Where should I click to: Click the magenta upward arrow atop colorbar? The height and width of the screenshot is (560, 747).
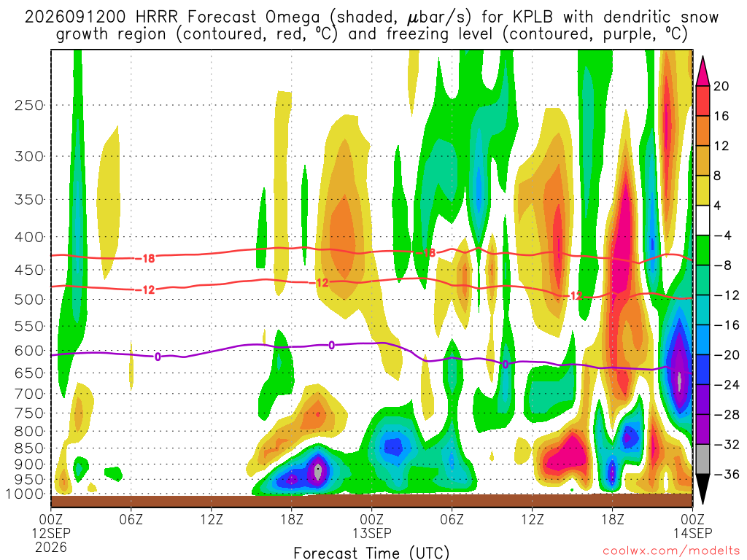703,71
